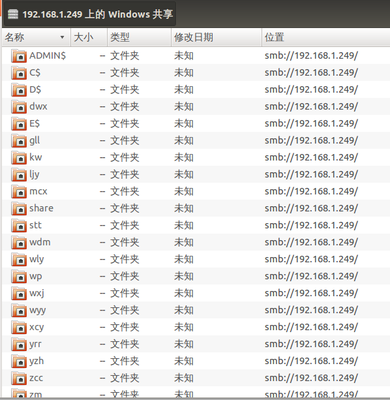Click the smb location of the stt row

pos(311,225)
